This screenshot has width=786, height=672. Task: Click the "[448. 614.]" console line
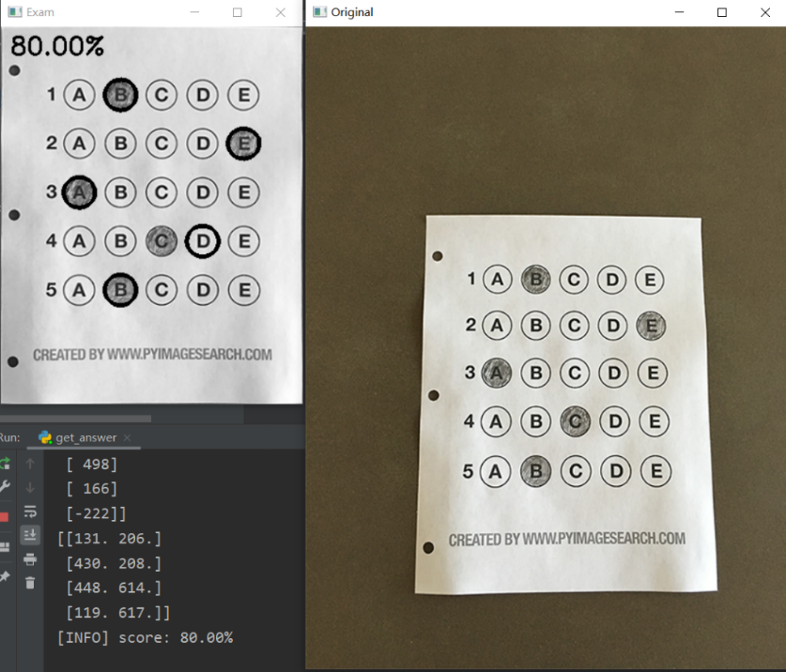pyautogui.click(x=114, y=588)
